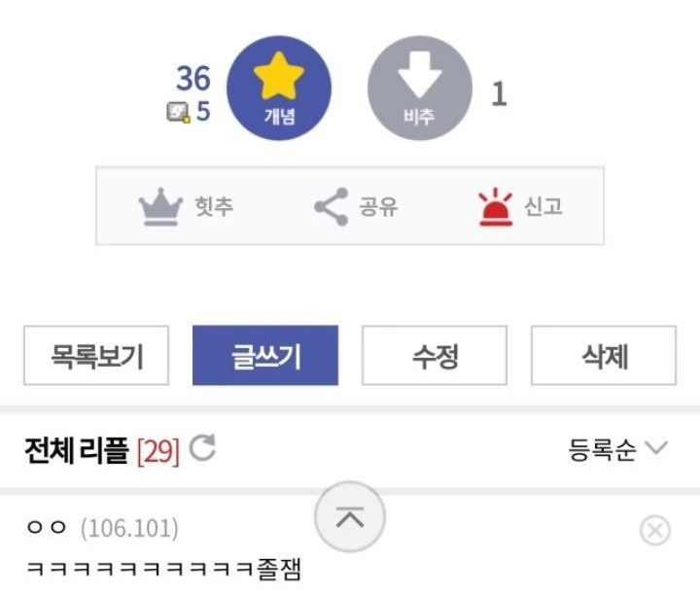The image size is (700, 595).
Task: Click the 신고 report text
Action: click(x=542, y=207)
